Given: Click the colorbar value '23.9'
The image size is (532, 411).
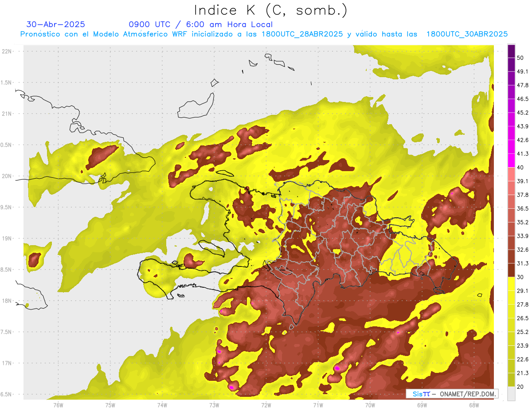Looking at the screenshot, I should point(522,346).
